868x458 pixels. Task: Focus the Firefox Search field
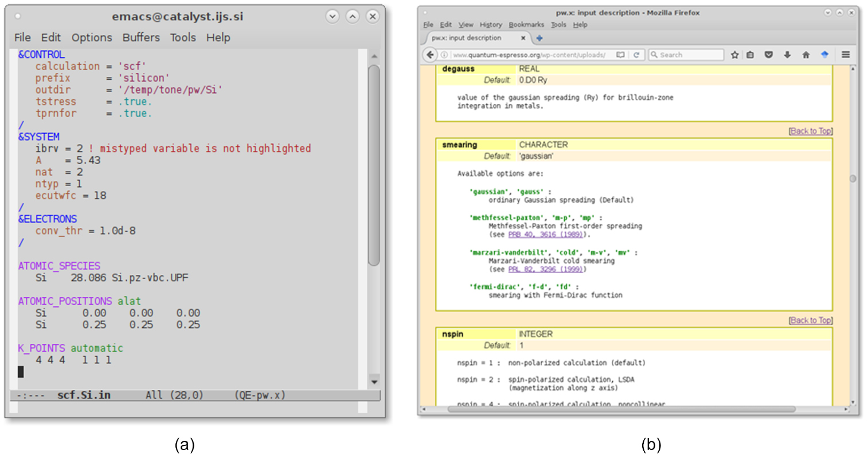(686, 55)
